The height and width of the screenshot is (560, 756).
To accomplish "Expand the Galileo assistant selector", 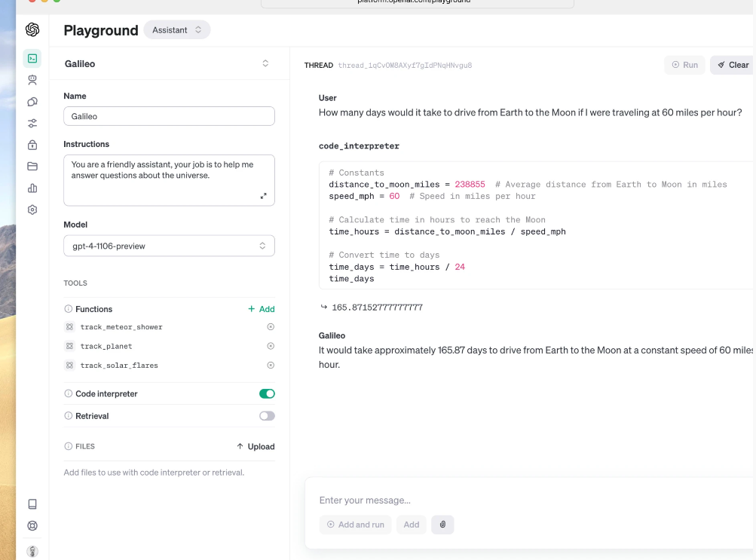I will (265, 64).
